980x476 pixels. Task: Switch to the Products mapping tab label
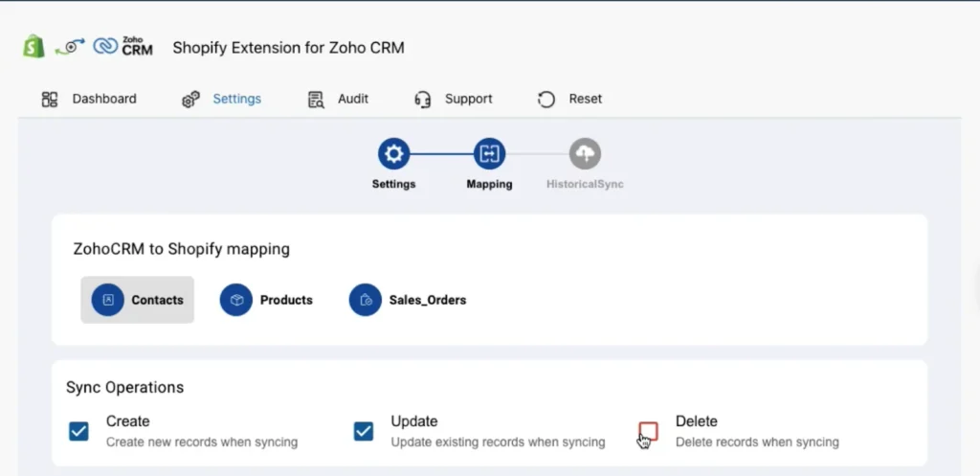click(x=286, y=300)
